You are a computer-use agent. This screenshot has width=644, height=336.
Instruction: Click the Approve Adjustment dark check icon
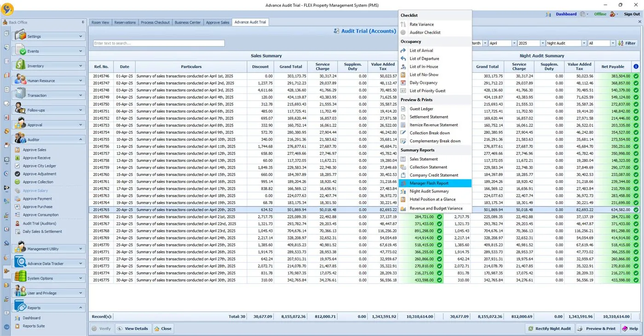coord(17,174)
